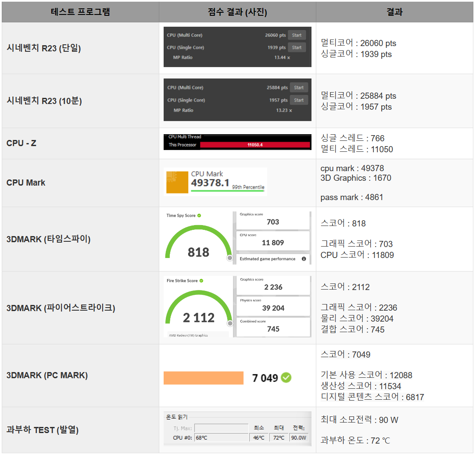Click the CPU score 11 809 box
476x455 pixels.
click(273, 241)
